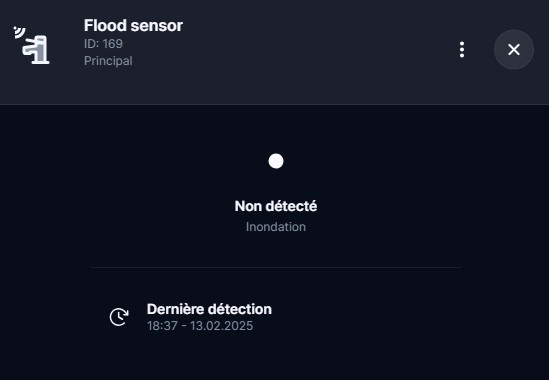Click the Non détecté status text
549x380 pixels.
[276, 206]
